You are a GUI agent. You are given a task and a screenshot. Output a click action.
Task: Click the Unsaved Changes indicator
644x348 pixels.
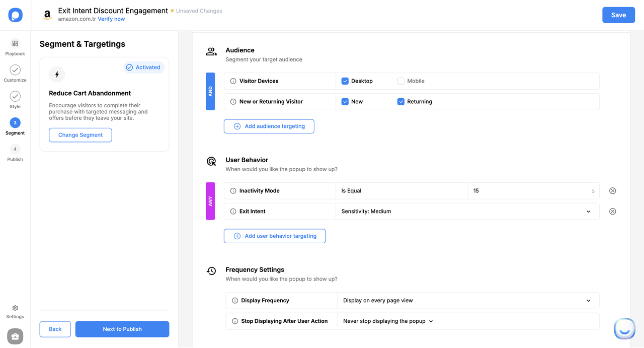(196, 11)
